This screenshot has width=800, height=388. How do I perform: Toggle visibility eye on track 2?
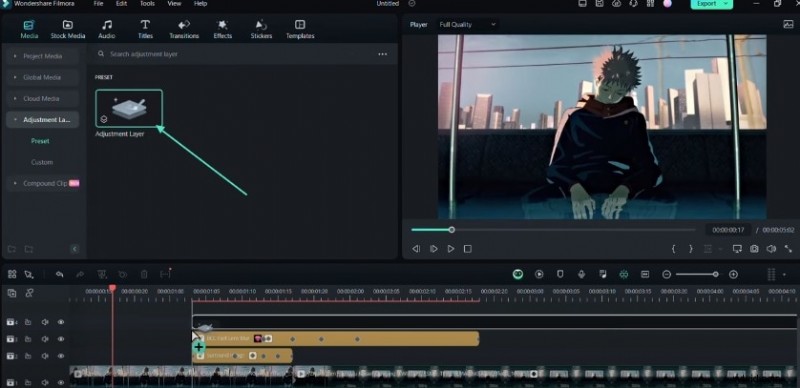61,356
